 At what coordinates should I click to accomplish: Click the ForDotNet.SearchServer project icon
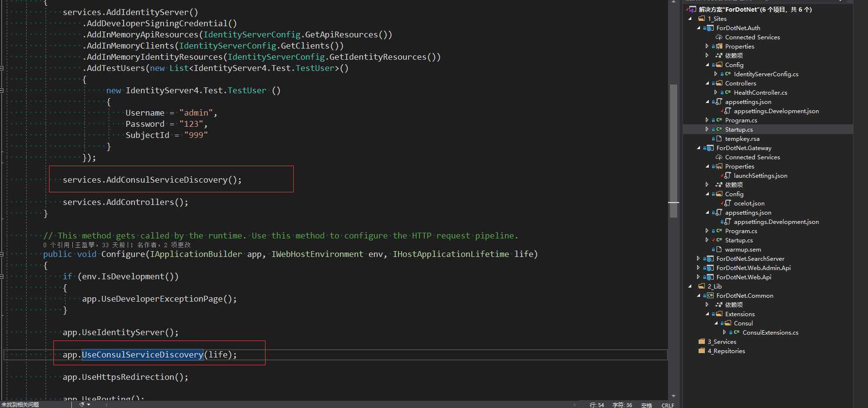click(x=710, y=258)
